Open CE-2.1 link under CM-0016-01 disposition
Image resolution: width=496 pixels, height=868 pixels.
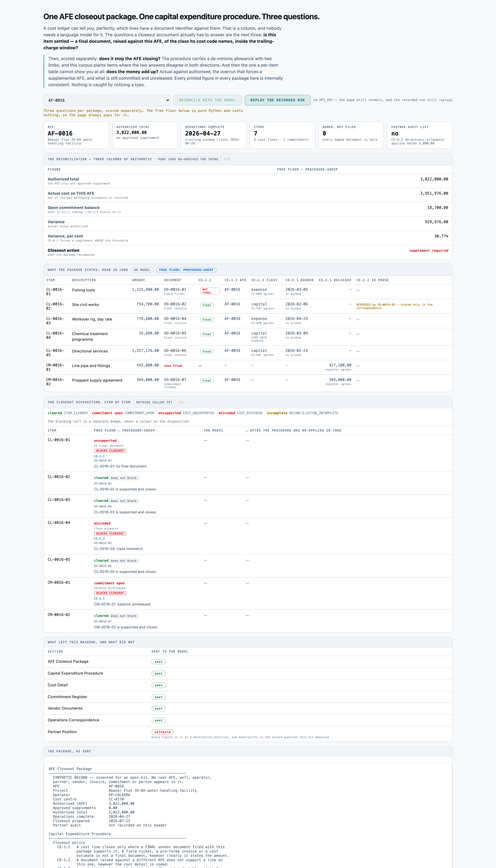[99, 599]
